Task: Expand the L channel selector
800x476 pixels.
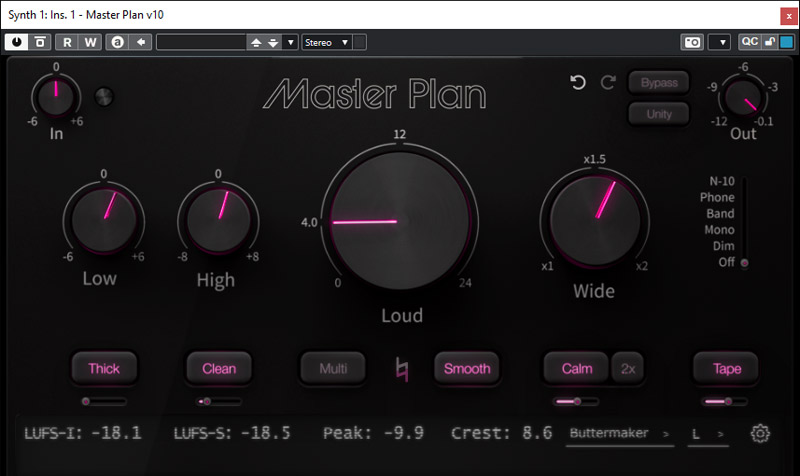Action: [707, 434]
